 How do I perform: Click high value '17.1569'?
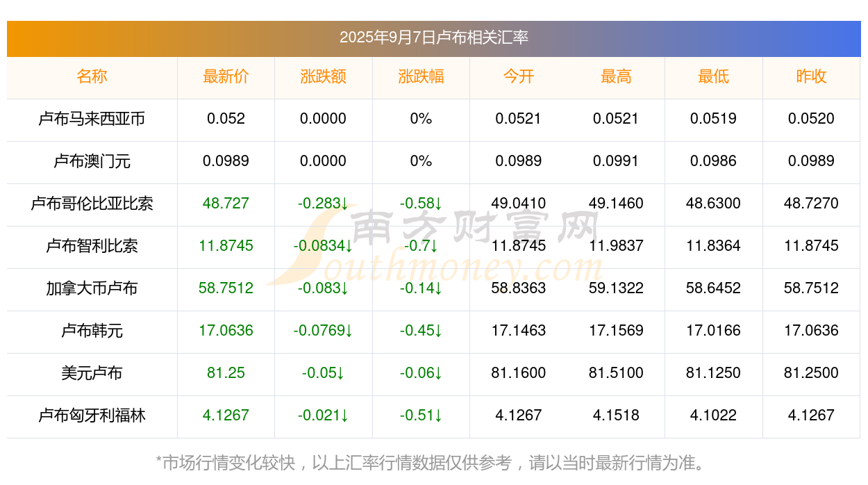[x=616, y=331]
